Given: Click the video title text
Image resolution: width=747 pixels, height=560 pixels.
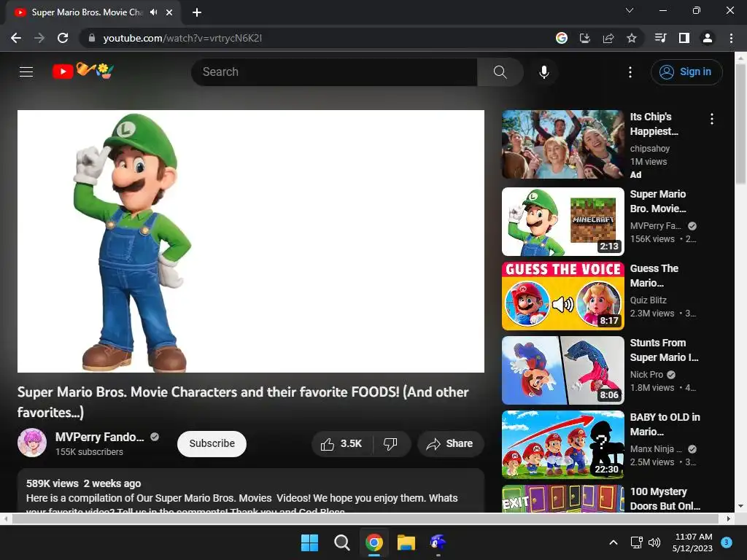Looking at the screenshot, I should click(x=243, y=402).
